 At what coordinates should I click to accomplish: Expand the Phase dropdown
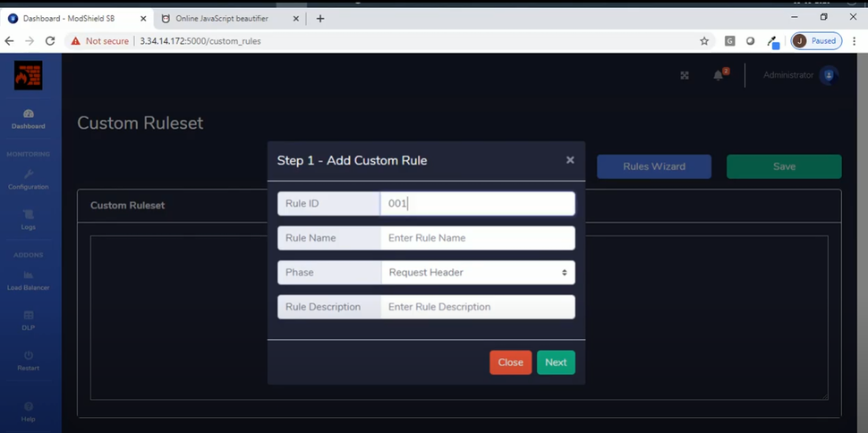(x=477, y=273)
